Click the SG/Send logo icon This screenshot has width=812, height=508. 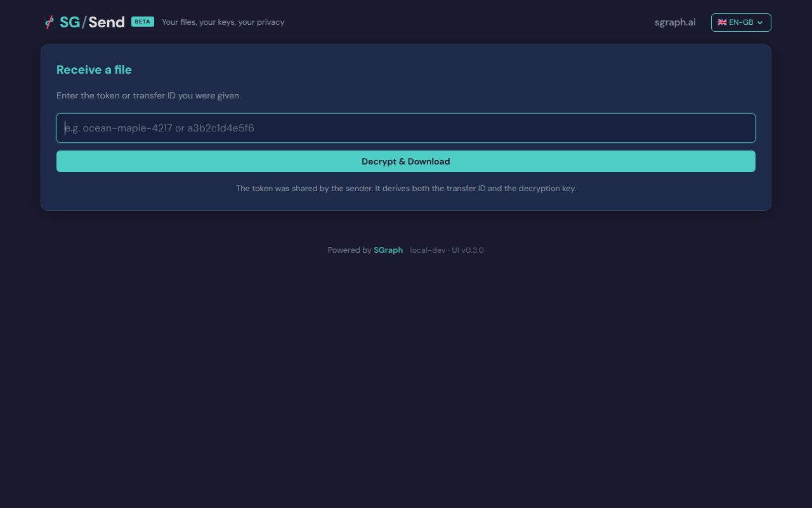pyautogui.click(x=48, y=21)
